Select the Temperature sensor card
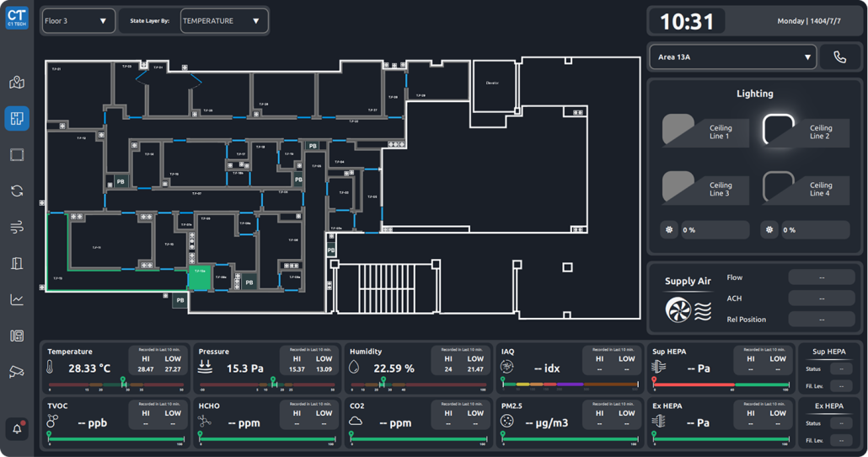 click(116, 368)
